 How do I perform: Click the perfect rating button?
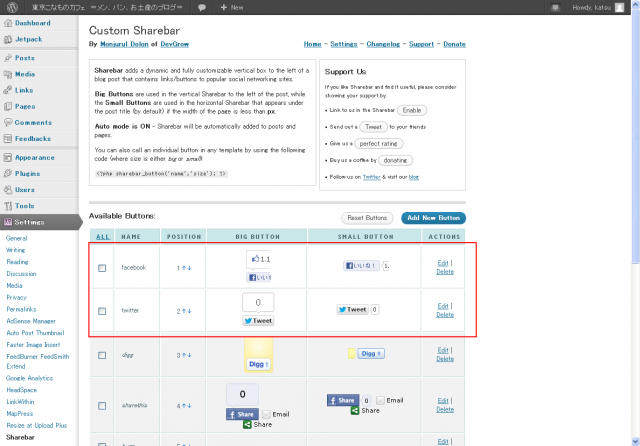pos(379,144)
